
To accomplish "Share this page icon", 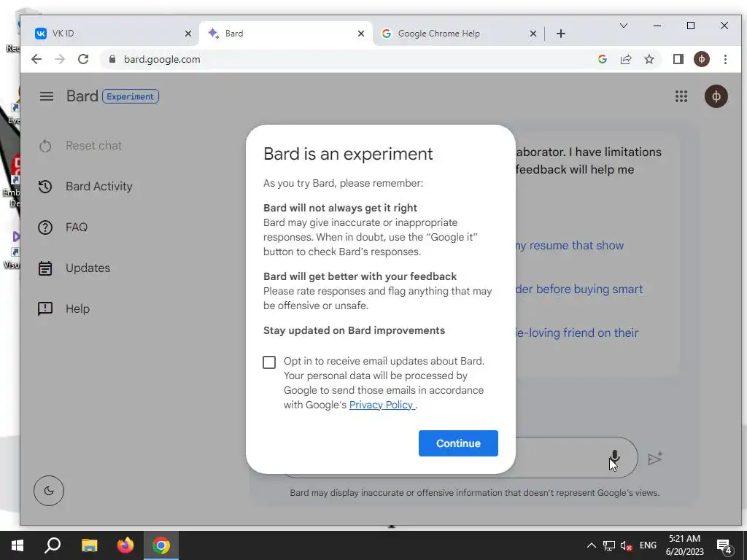I will (x=625, y=59).
